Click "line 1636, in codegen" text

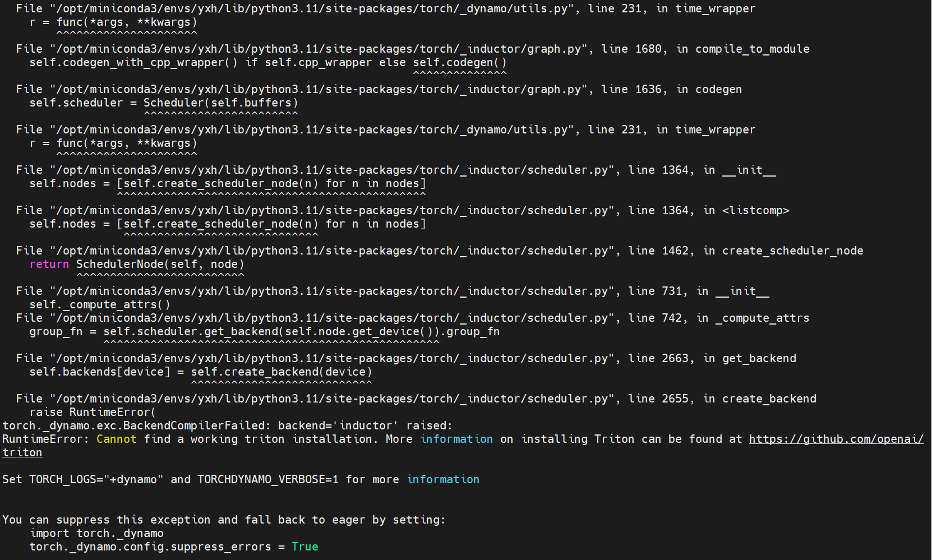pyautogui.click(x=672, y=89)
